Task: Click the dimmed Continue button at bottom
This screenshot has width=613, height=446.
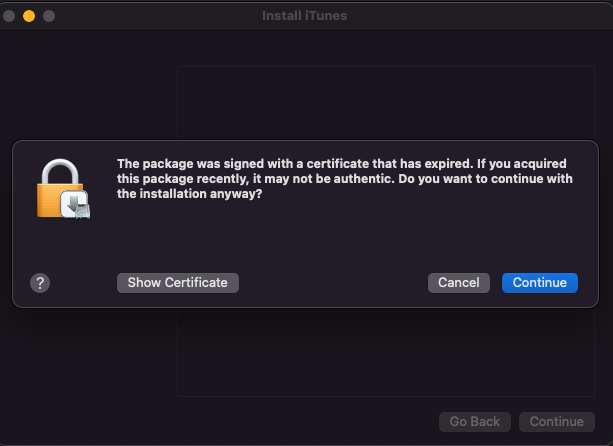Action: coord(557,422)
